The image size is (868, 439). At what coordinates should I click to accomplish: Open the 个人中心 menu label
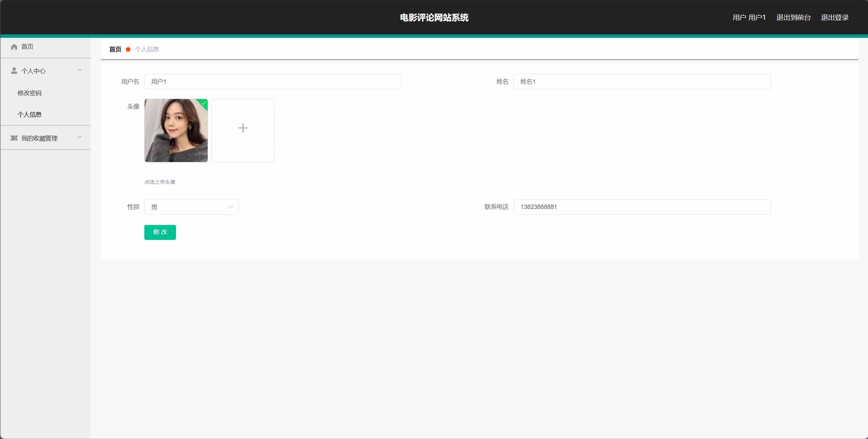point(33,71)
